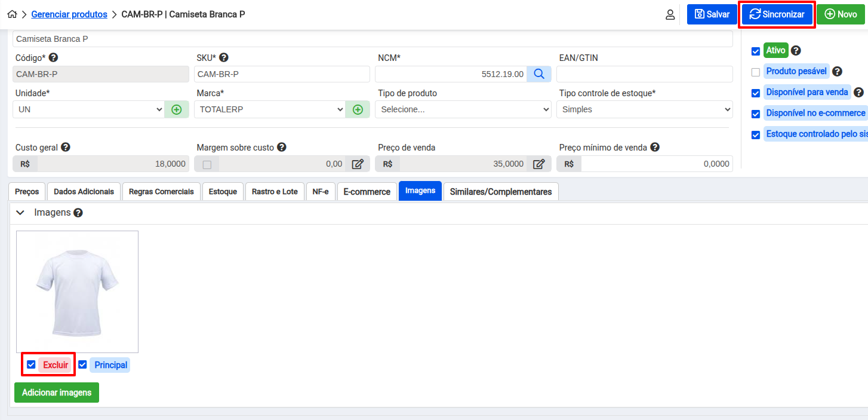868x420 pixels.
Task: Open the E-commerce tab
Action: [x=367, y=192]
